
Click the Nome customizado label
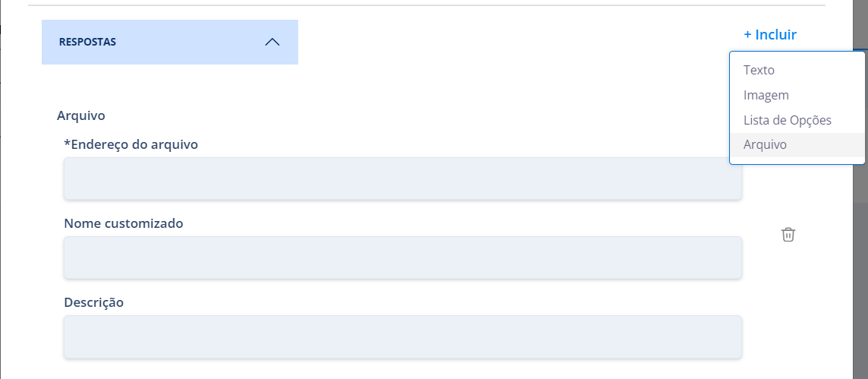[x=124, y=224]
